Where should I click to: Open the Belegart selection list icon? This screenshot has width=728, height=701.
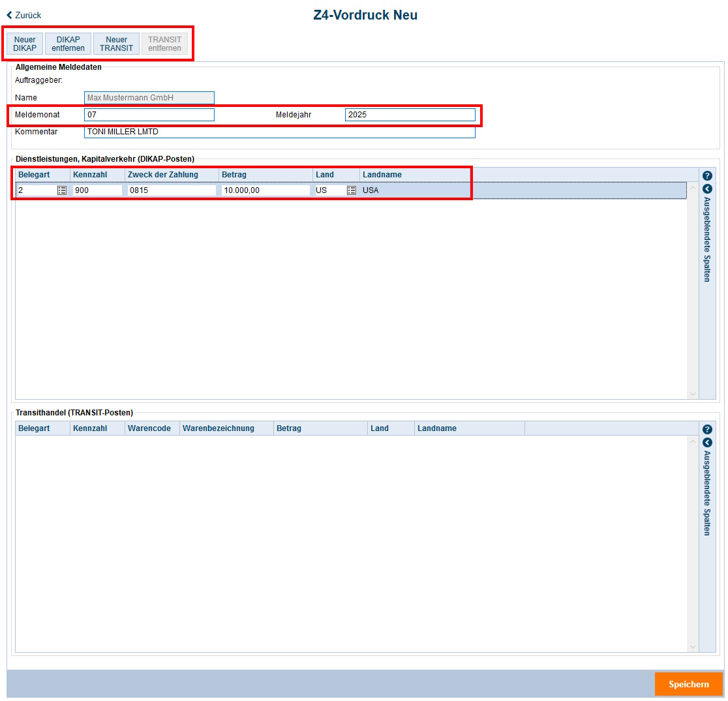[x=62, y=190]
